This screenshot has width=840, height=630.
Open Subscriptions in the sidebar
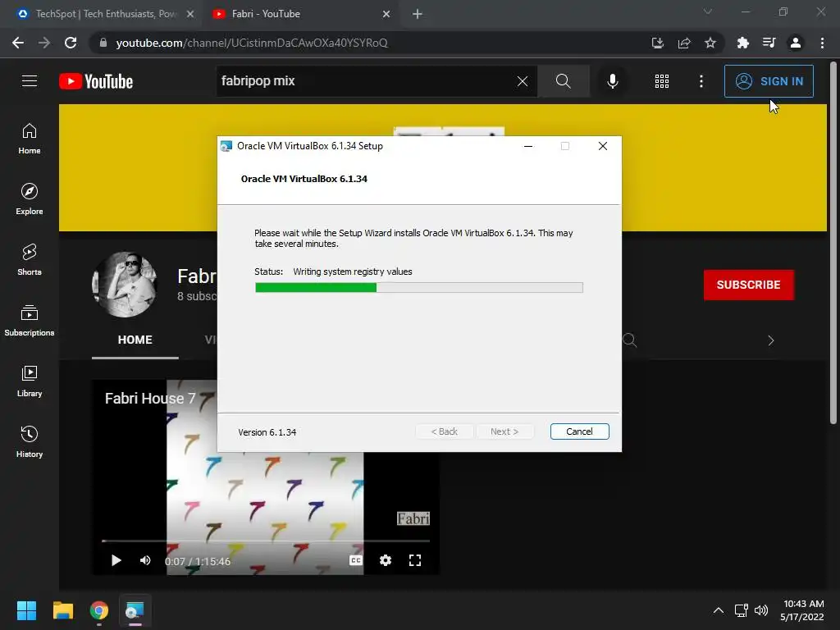30,321
